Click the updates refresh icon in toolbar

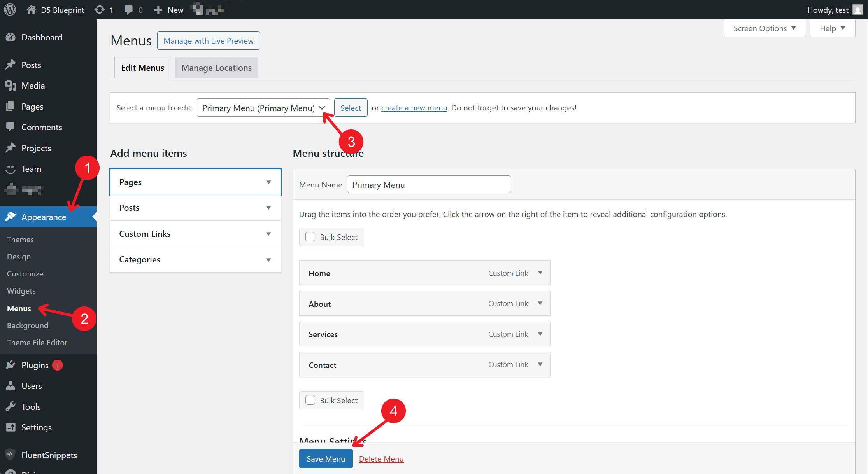tap(100, 10)
